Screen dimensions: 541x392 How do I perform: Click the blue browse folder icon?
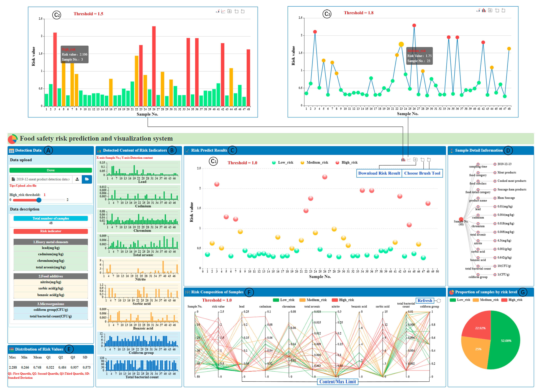pos(87,179)
